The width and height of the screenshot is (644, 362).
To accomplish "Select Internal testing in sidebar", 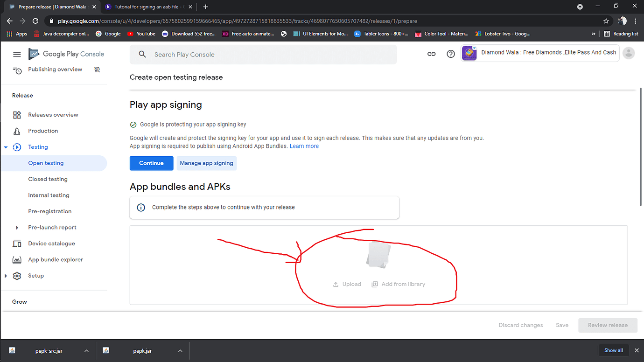I will pyautogui.click(x=49, y=195).
